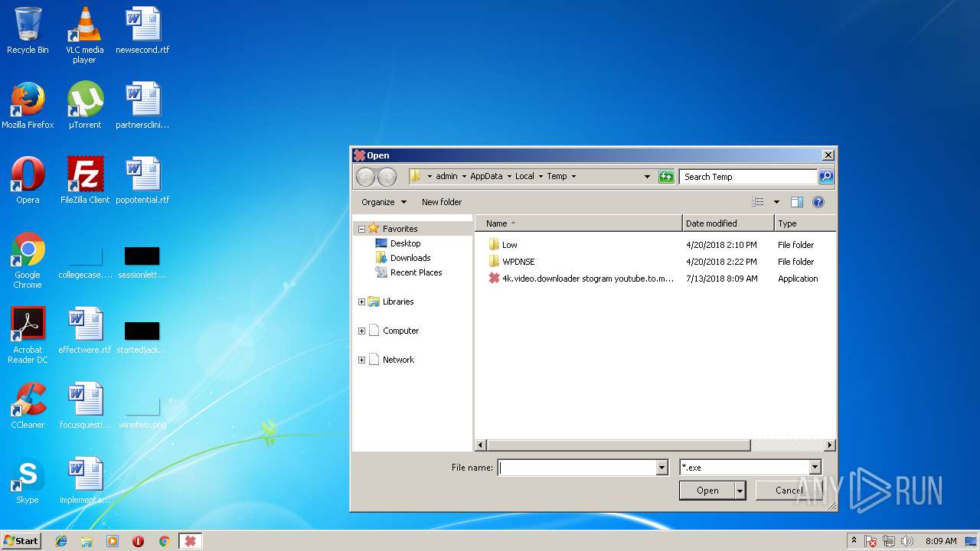Click the Temp breadcrumb segment
Viewport: 980px width, 551px height.
tap(557, 176)
